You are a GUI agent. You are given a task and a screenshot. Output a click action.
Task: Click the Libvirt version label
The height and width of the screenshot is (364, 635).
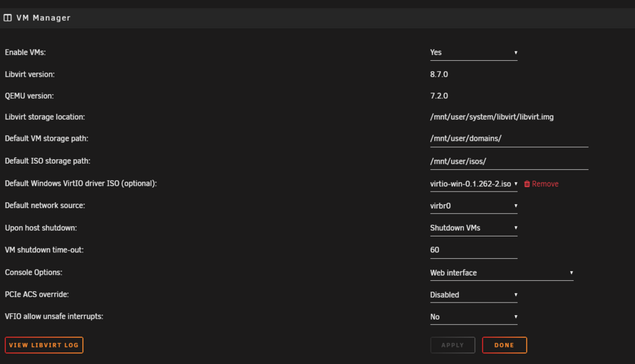(x=30, y=74)
